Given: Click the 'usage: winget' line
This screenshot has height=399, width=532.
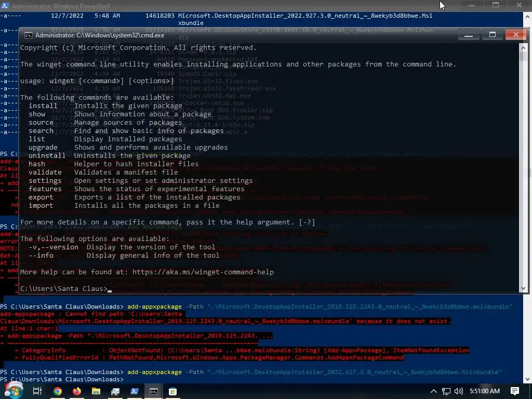Looking at the screenshot, I should [x=97, y=81].
